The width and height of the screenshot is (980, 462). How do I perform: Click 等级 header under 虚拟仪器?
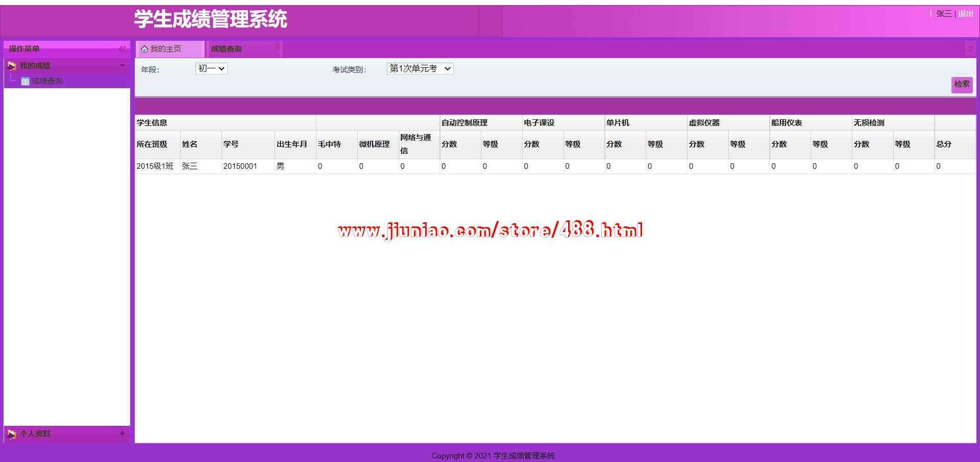tap(749, 144)
